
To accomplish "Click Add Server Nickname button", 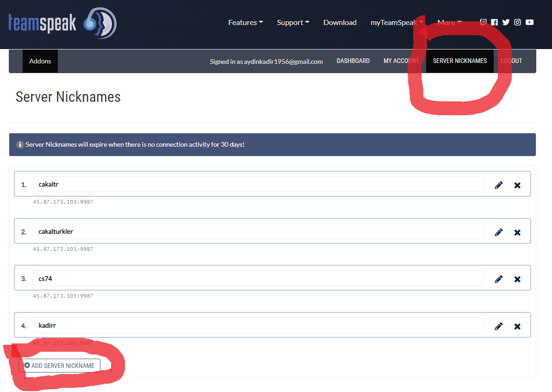I will (x=60, y=366).
